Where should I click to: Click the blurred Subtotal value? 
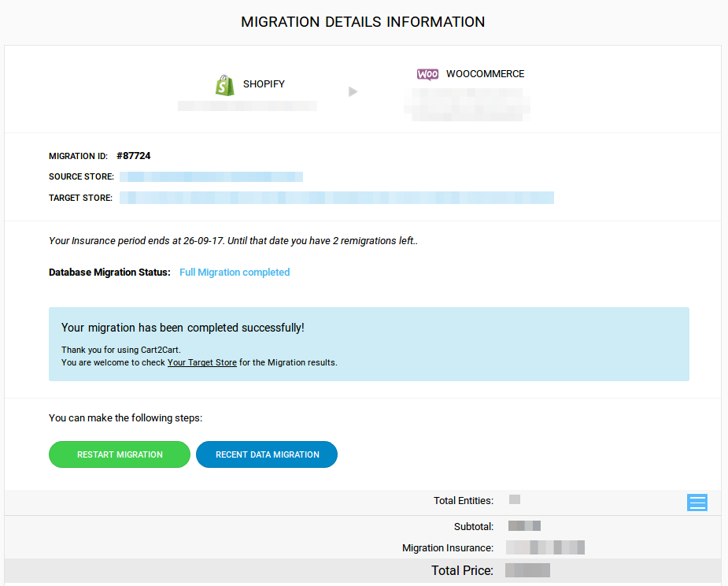524,526
